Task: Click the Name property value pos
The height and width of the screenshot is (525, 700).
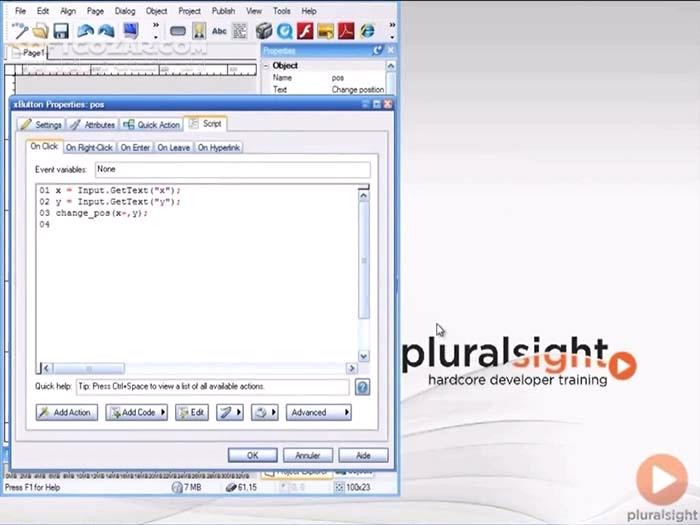Action: coord(338,78)
